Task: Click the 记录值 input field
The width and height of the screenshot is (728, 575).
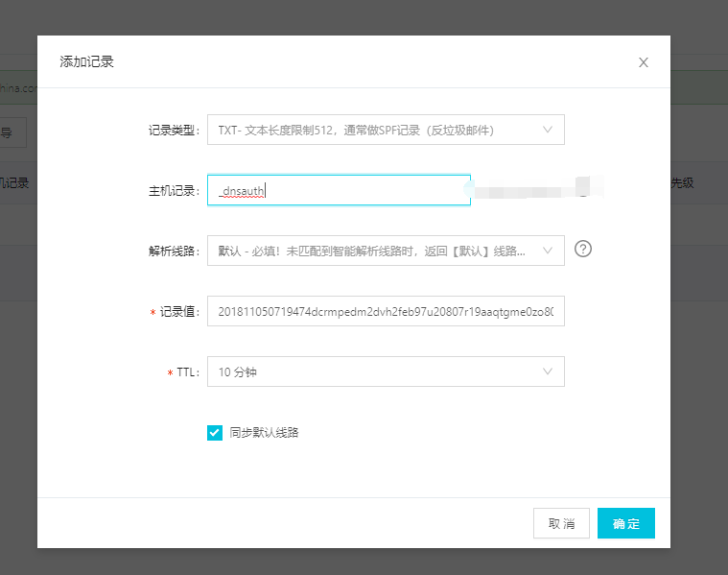Action: [x=386, y=311]
